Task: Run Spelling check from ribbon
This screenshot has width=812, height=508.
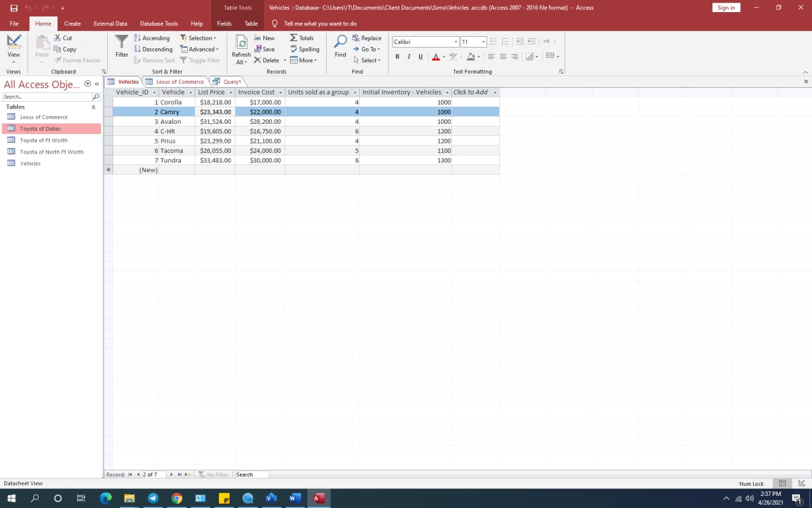Action: point(294,50)
